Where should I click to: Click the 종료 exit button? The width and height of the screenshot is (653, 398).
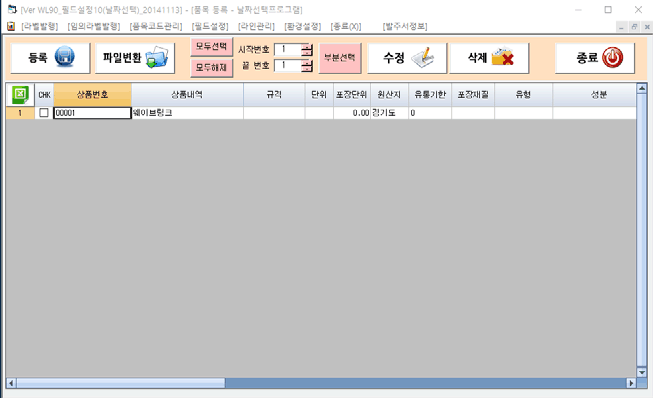[595, 58]
